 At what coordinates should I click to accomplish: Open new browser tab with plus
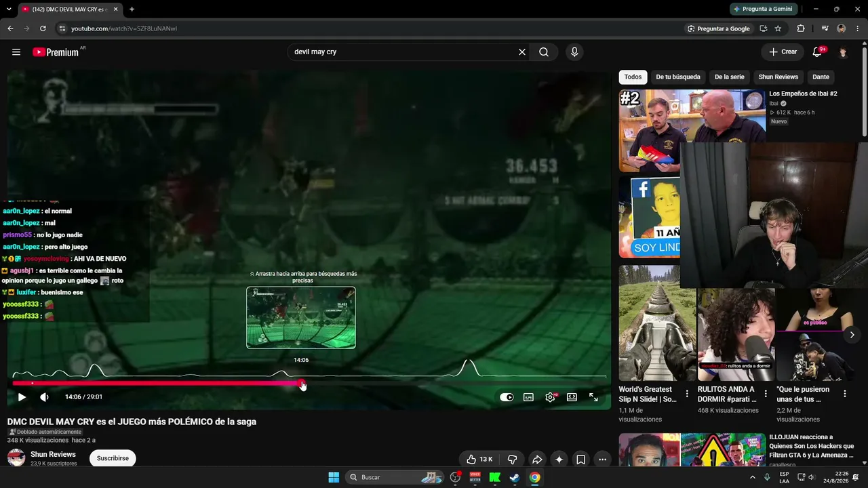pos(132,9)
